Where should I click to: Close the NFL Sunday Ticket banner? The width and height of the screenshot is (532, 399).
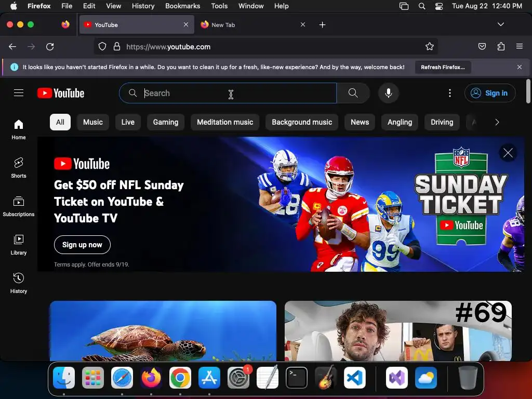coord(508,153)
